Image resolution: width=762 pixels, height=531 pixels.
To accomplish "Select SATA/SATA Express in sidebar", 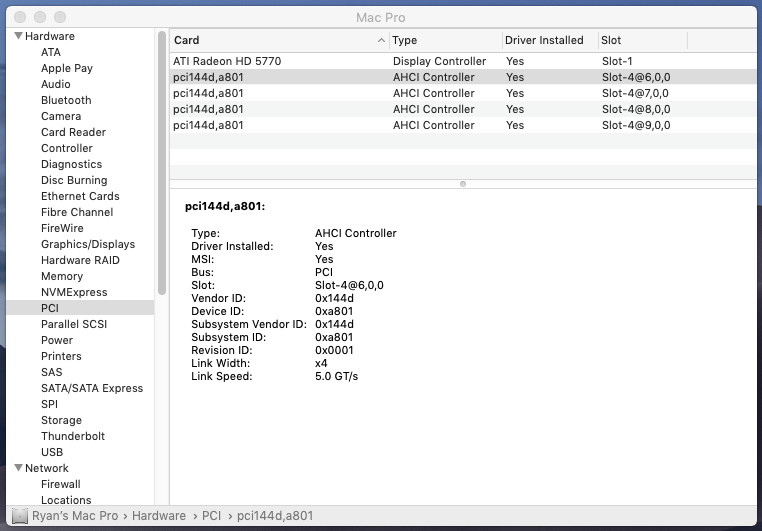I will pos(91,388).
